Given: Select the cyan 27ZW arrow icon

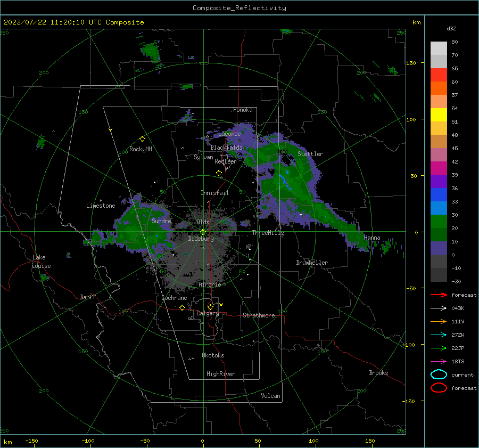Looking at the screenshot, I should click(439, 335).
